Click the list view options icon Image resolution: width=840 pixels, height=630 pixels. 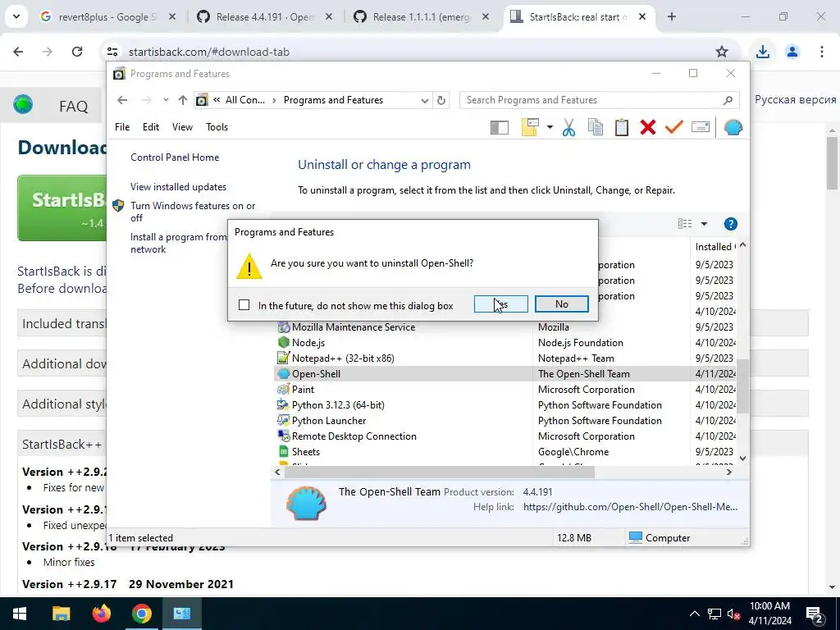tap(685, 224)
